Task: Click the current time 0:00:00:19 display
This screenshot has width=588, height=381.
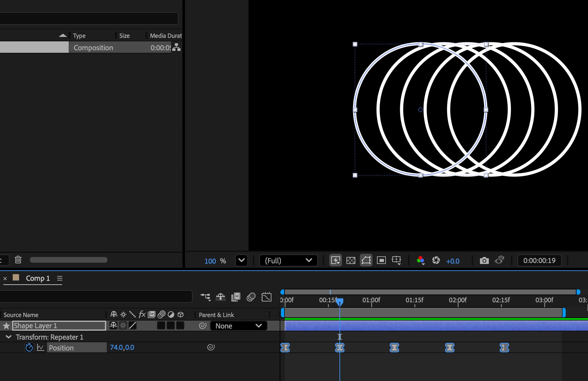Action: tap(539, 261)
